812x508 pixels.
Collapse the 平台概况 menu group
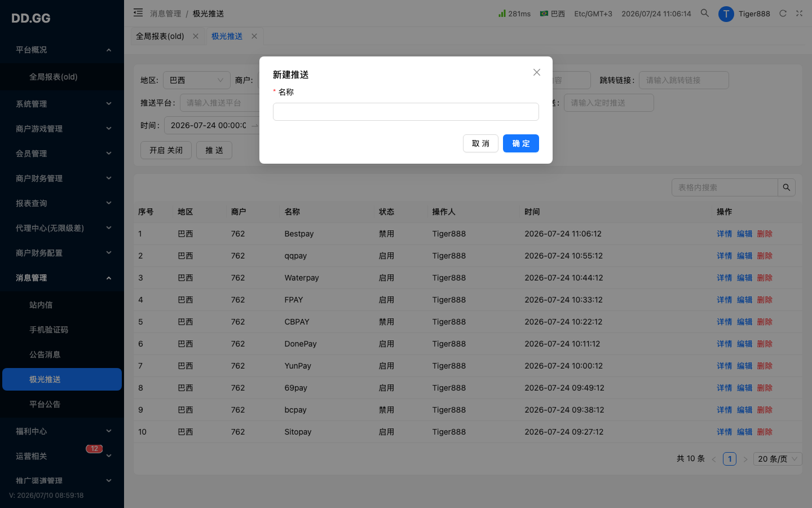coord(62,50)
